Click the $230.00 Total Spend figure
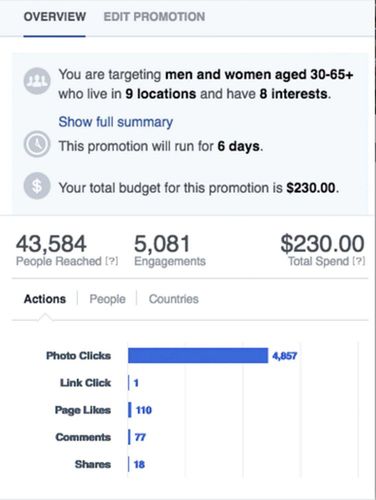 click(322, 244)
